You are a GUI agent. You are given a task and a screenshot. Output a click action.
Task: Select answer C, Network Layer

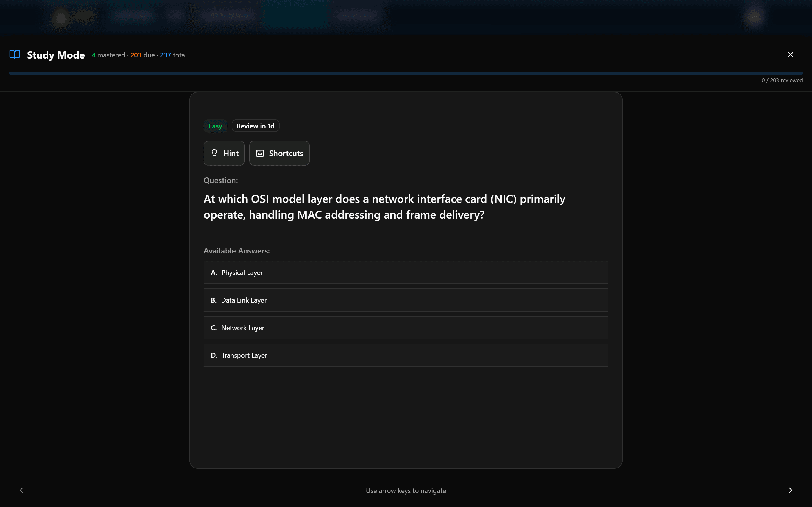[x=405, y=327]
